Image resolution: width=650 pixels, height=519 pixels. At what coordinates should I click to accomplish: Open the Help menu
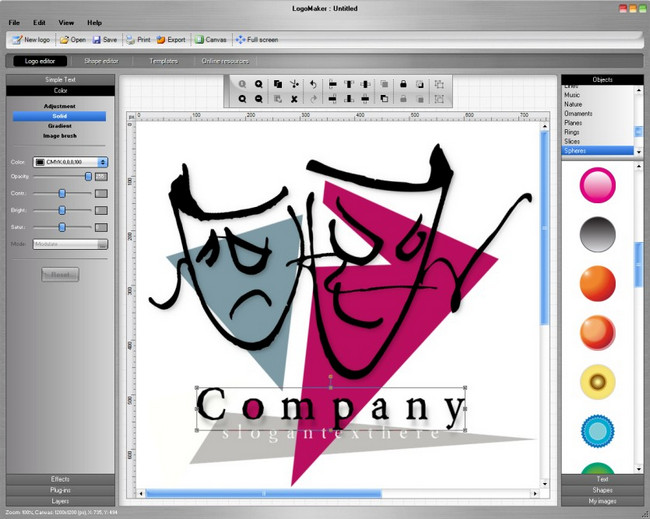(x=95, y=23)
